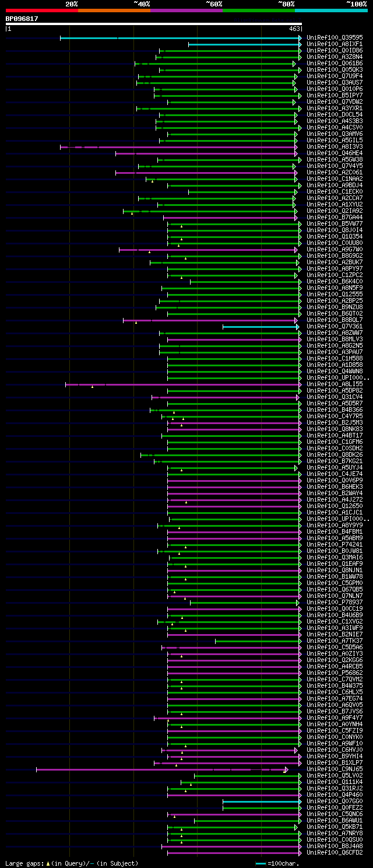
Task: Select the UniRef100_A9G7W0 label
Action: [335, 249]
